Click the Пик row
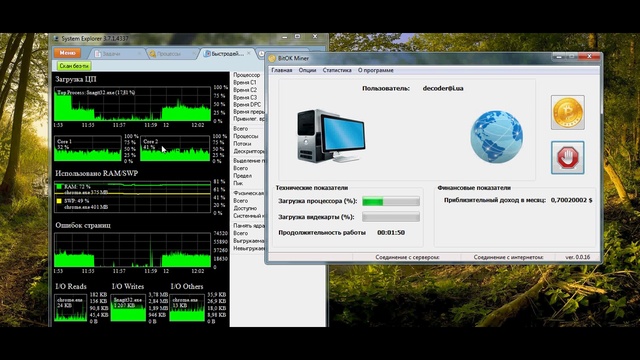640x360 pixels. 238,183
